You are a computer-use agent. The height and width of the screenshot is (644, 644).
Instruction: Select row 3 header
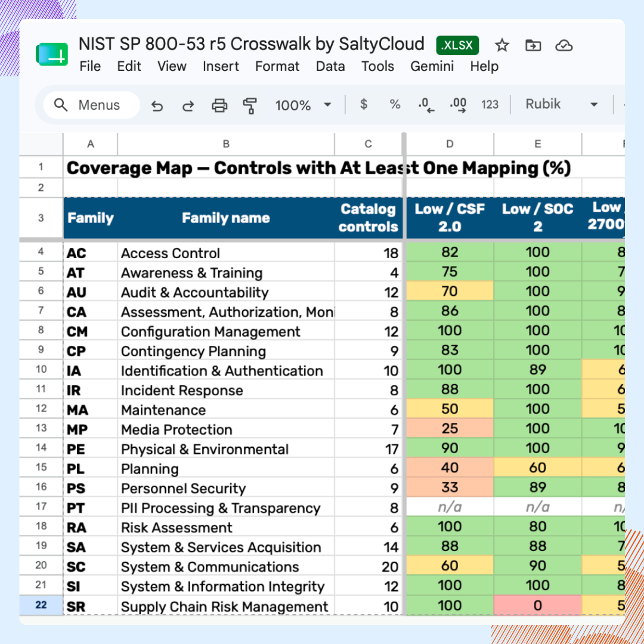41,218
